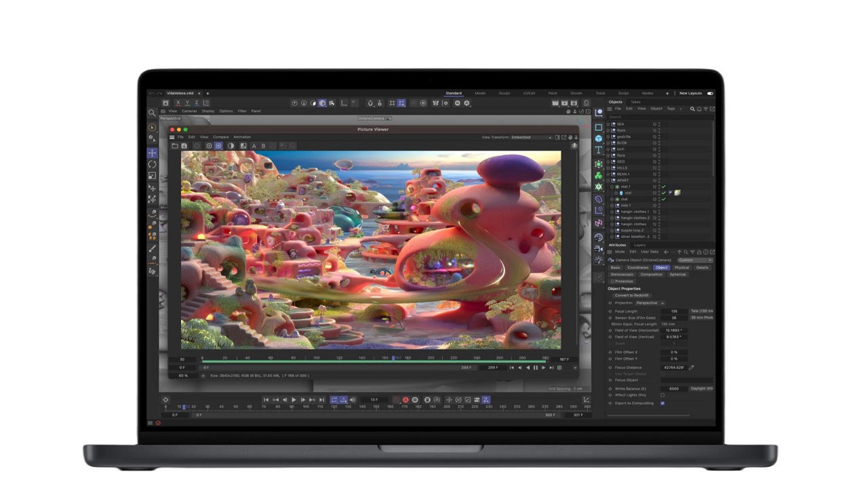Click the back arrow in Attributes panel
868x488 pixels.
tap(666, 251)
